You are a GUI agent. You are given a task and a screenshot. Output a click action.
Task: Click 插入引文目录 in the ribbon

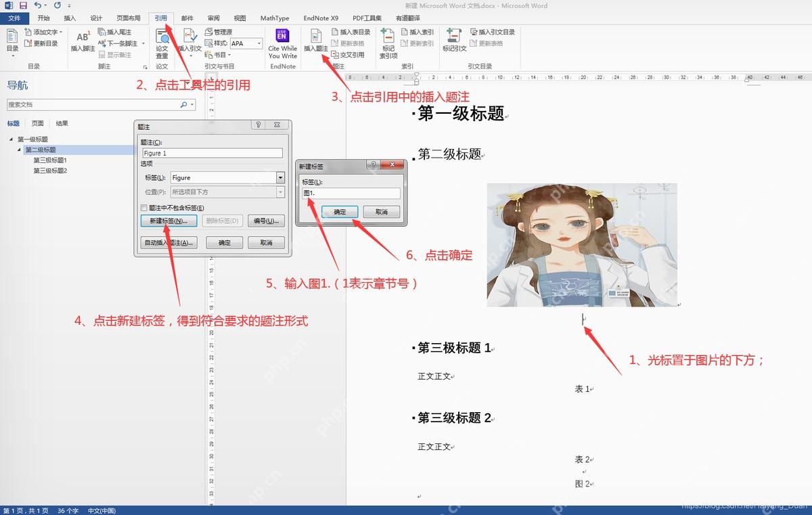492,32
